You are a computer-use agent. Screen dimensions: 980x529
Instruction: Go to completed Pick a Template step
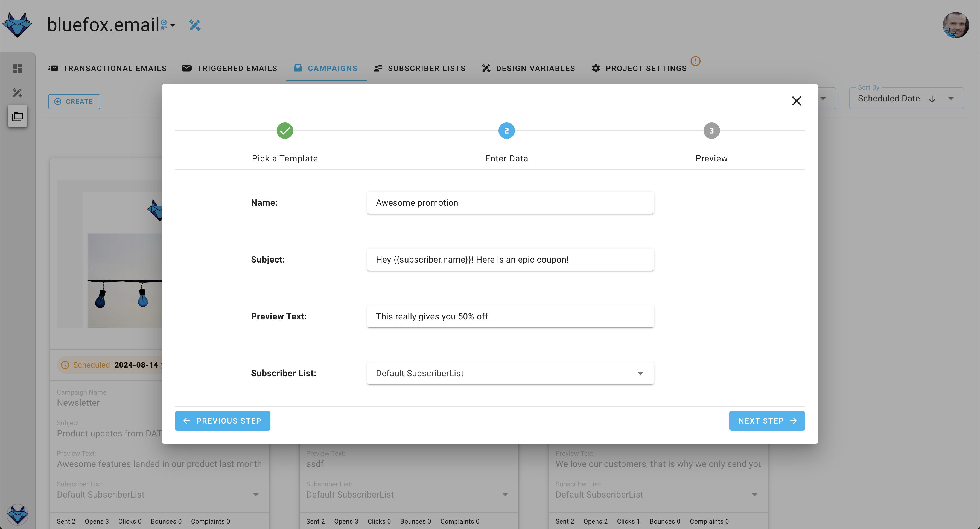pos(285,131)
